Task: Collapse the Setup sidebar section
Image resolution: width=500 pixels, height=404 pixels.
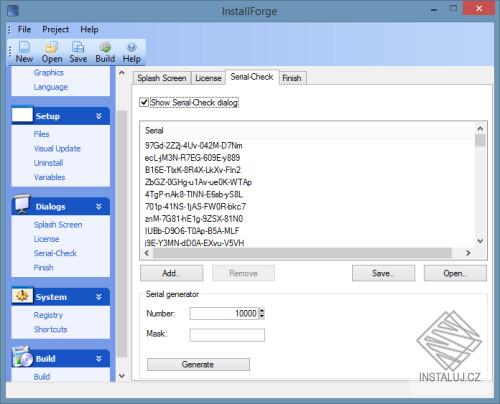Action: coord(99,116)
